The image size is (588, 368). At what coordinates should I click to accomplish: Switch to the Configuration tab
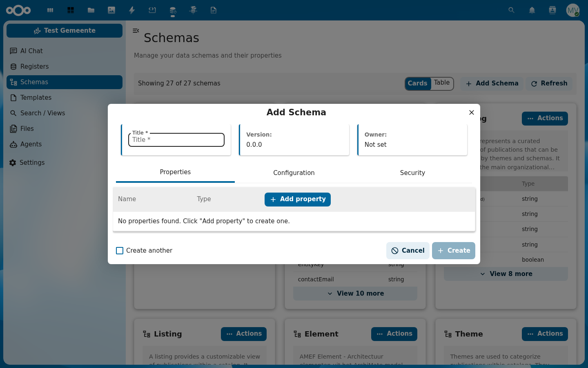pyautogui.click(x=294, y=173)
